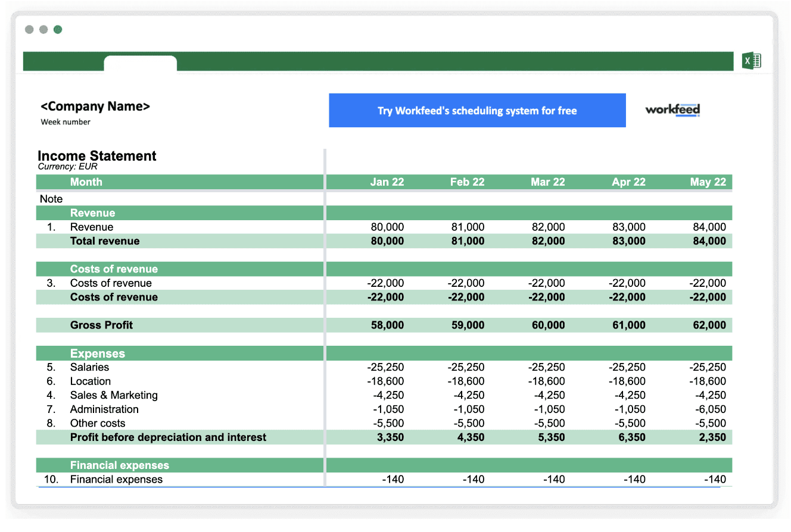Select the 80,000 Revenue cell under Jan 22

point(386,227)
